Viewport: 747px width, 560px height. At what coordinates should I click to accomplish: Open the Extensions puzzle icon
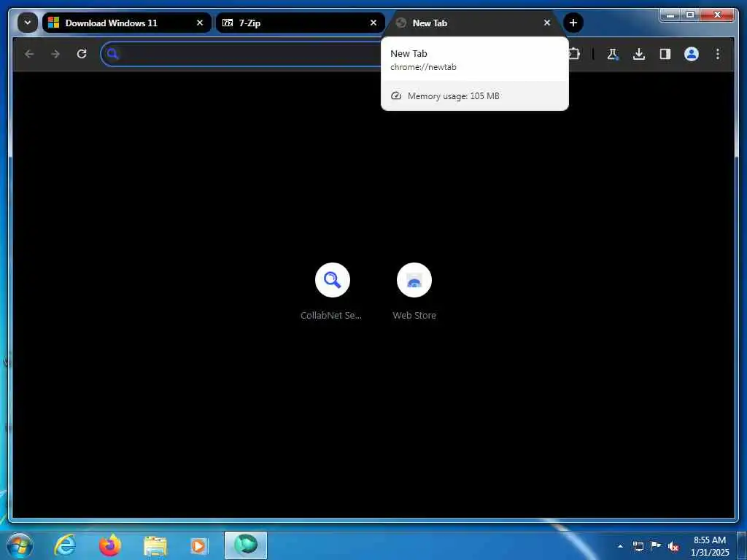(x=574, y=54)
